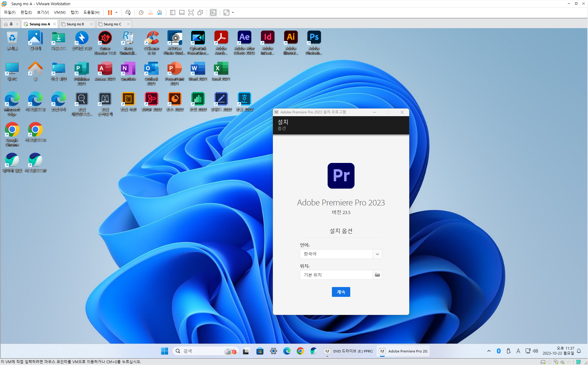Click the VMware pause button
Viewport: 588px width, 365px height.
pos(110,13)
